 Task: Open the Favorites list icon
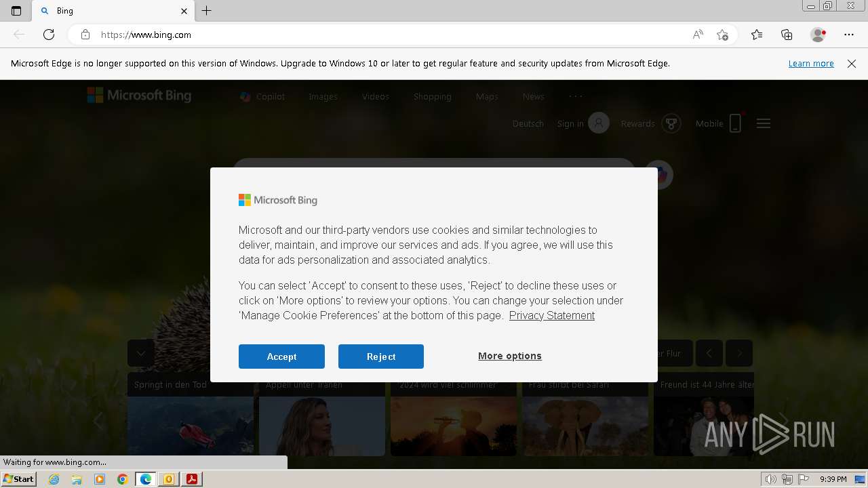point(757,35)
